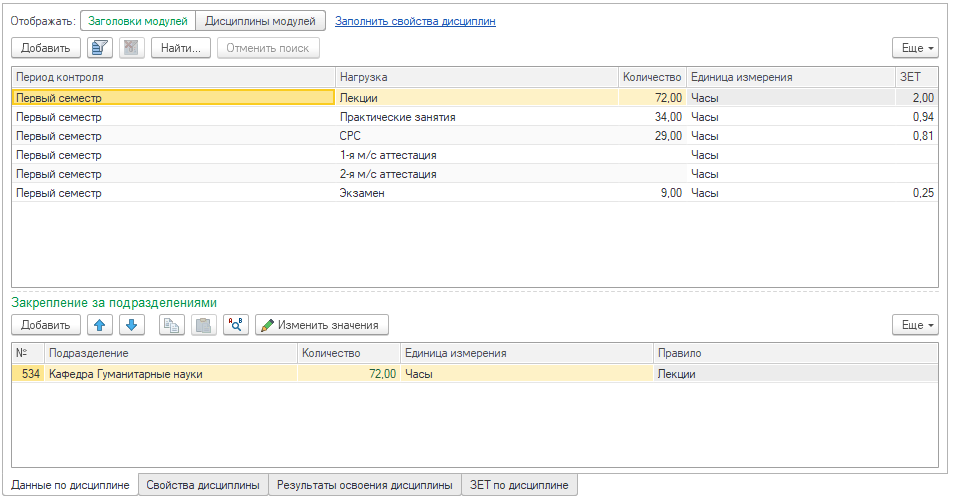Click Заполнить свойства дисциплин link
953x501 pixels.
coord(415,21)
